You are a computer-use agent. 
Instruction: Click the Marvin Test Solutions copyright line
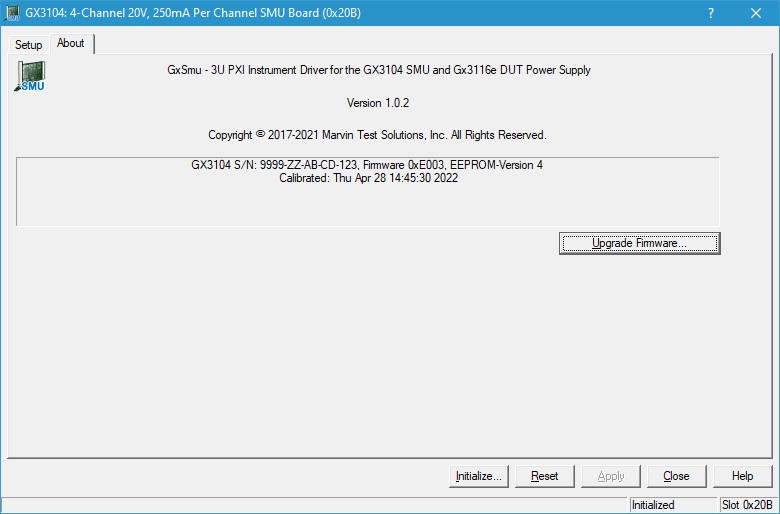coord(377,135)
